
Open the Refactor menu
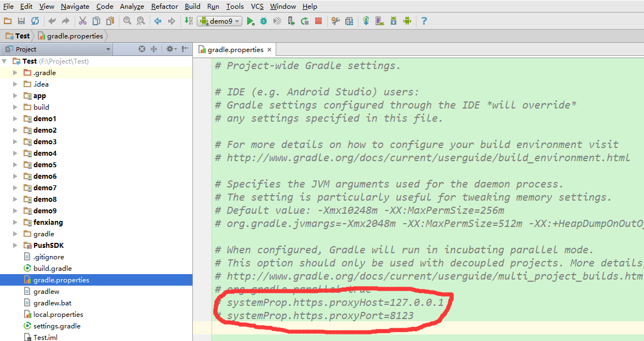point(164,7)
